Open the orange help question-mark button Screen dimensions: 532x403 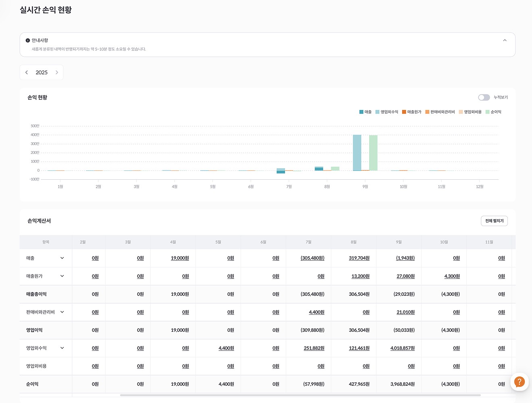519,382
